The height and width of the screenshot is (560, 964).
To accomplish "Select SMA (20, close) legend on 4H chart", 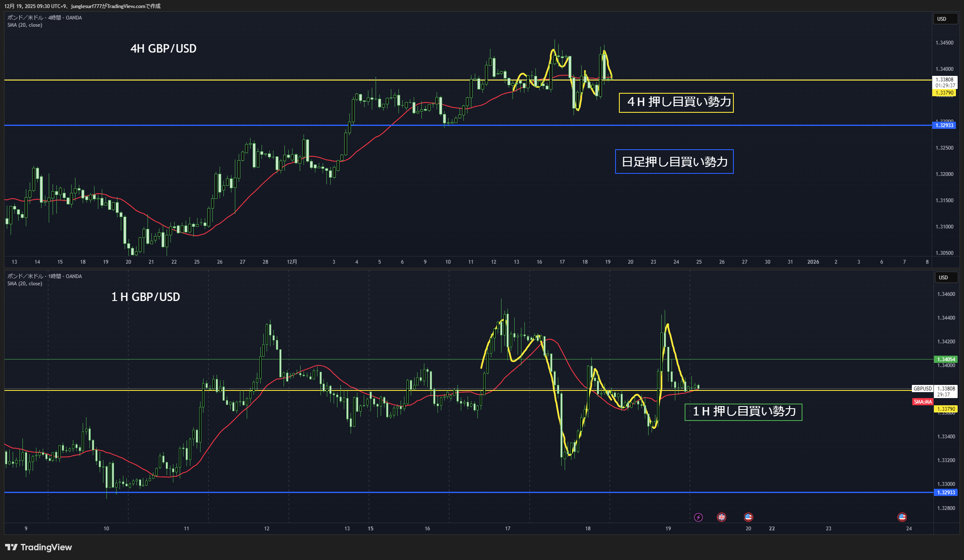I will [25, 25].
